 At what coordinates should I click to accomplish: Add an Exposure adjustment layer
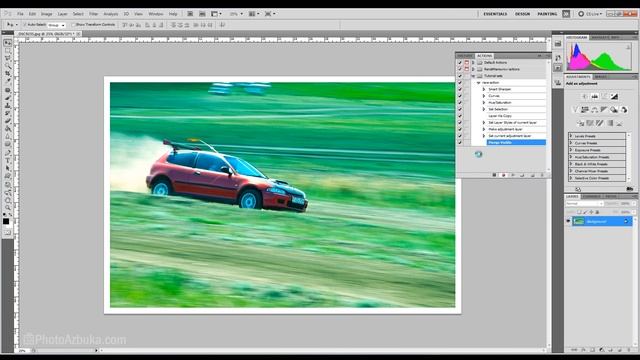(x=614, y=96)
